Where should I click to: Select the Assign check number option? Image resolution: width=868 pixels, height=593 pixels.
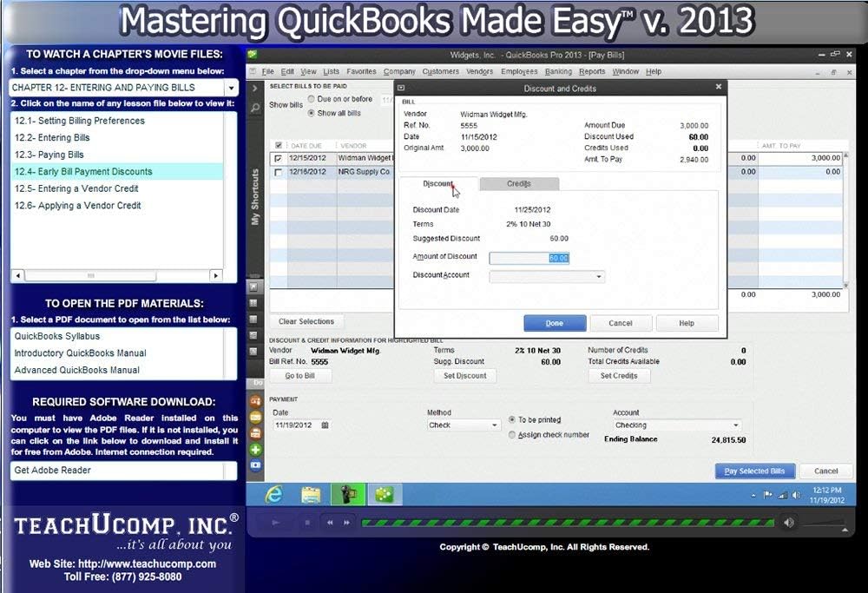(x=512, y=435)
